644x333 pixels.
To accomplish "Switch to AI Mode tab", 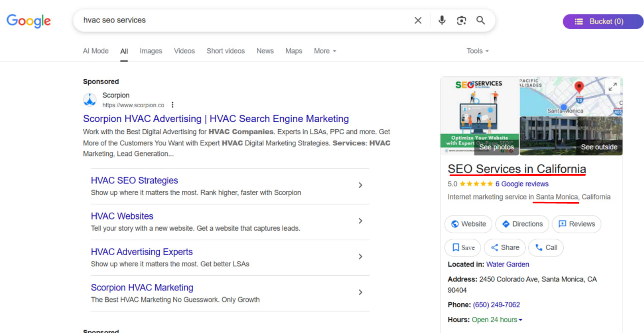I will [96, 51].
